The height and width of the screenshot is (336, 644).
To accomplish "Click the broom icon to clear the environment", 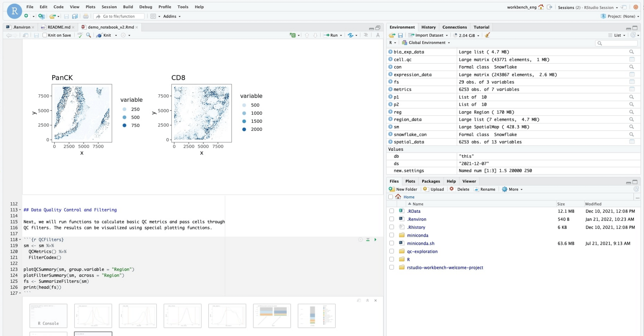I will (487, 35).
